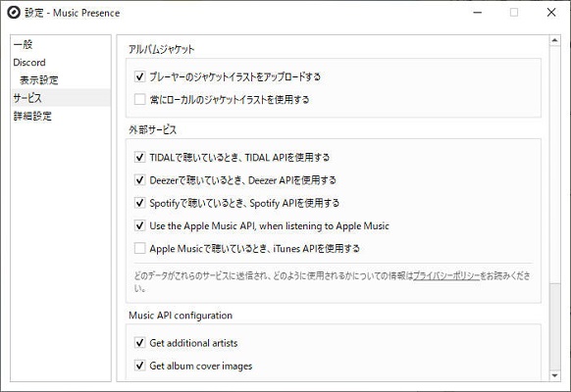Toggle the Deezer API checkbox
Viewport: 571px width, 392px height.
click(140, 180)
